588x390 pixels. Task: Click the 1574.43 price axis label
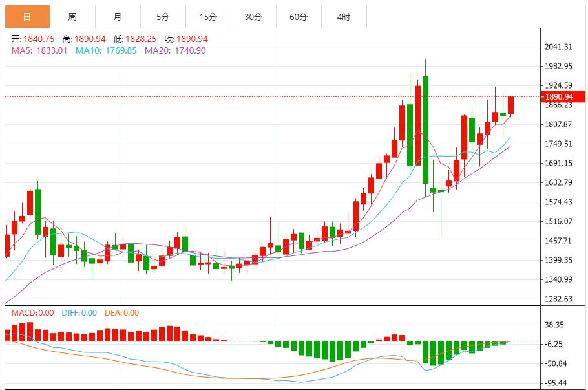tap(558, 202)
